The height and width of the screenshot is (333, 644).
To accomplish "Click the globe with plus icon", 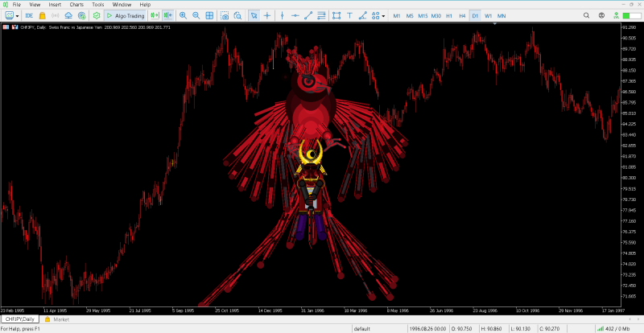I will (x=82, y=15).
